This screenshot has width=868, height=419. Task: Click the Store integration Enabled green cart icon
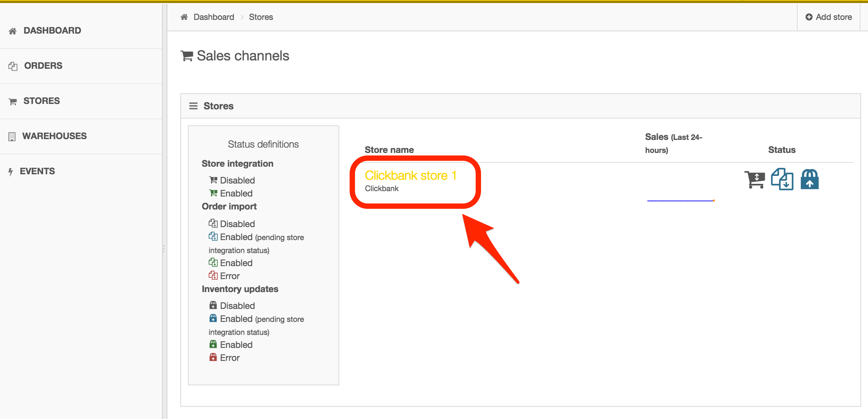coord(213,193)
